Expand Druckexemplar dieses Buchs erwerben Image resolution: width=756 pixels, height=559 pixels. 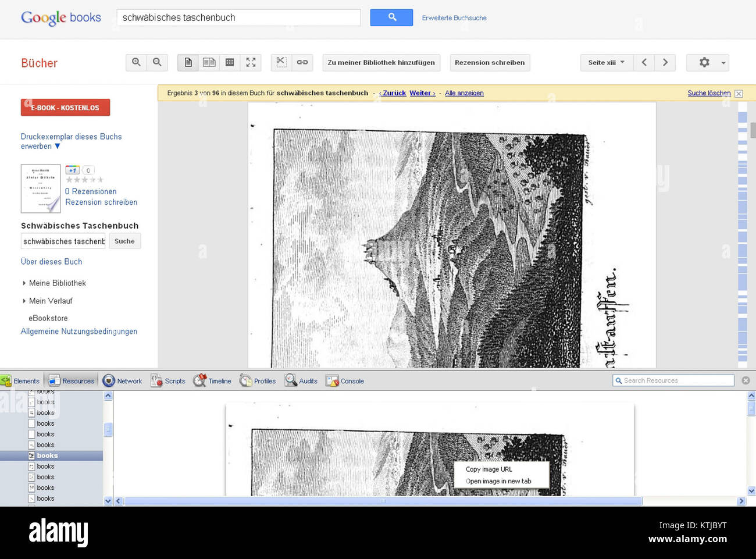click(x=71, y=141)
